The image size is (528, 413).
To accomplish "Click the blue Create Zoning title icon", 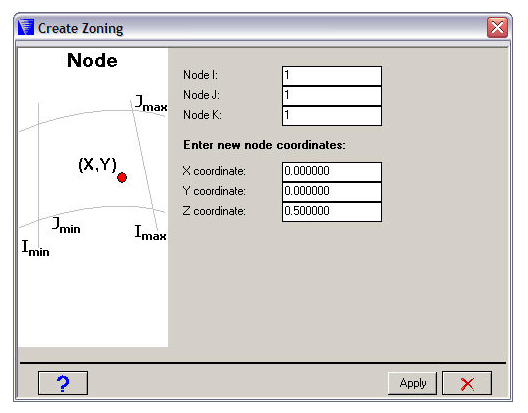I will [x=26, y=27].
